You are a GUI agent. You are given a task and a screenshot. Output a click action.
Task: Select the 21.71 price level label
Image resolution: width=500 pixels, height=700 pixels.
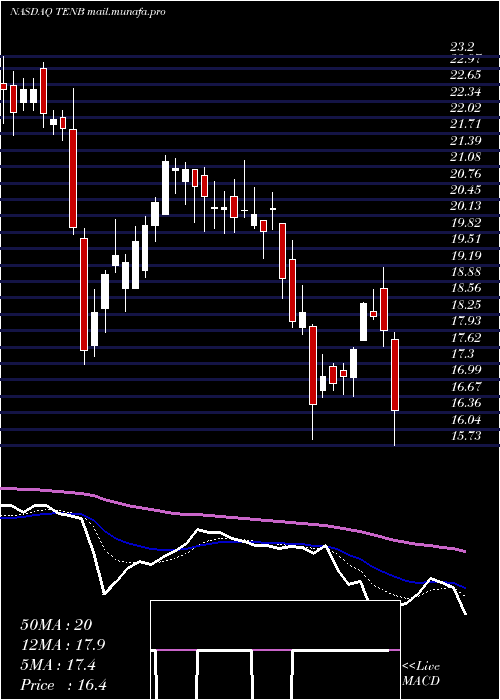coord(466,125)
